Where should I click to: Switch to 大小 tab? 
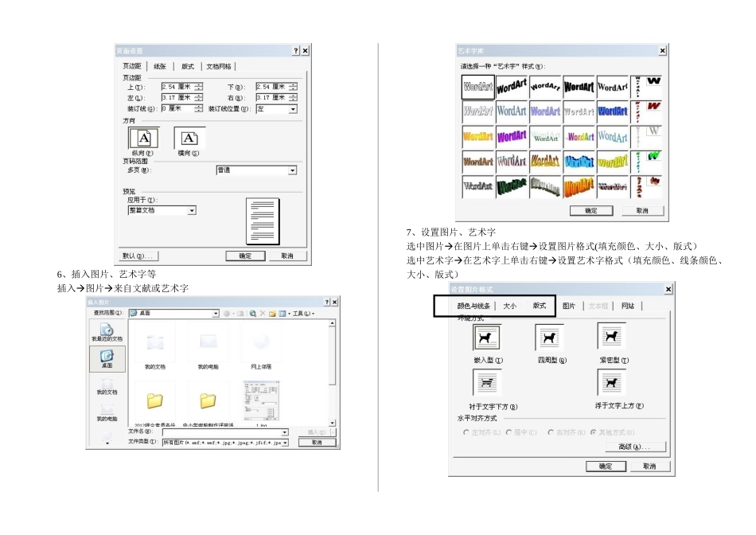click(509, 306)
